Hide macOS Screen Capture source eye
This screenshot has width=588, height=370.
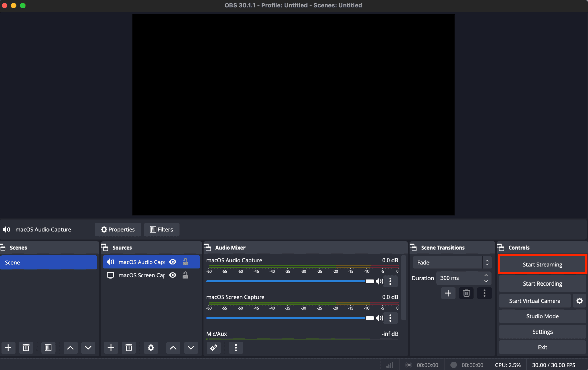coord(173,275)
